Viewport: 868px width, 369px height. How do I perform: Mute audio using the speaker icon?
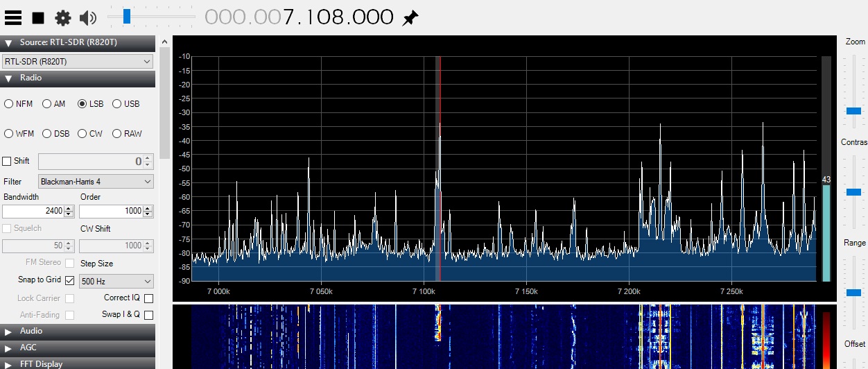coord(88,17)
